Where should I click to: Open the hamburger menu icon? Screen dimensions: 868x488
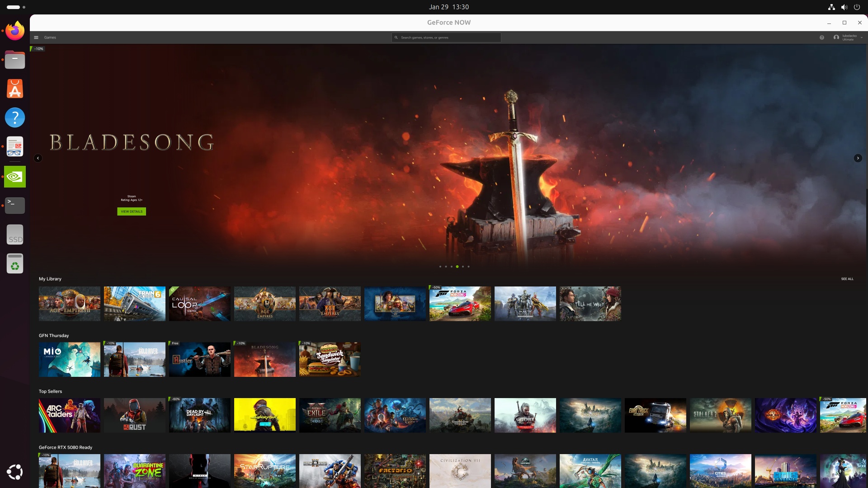(x=36, y=38)
